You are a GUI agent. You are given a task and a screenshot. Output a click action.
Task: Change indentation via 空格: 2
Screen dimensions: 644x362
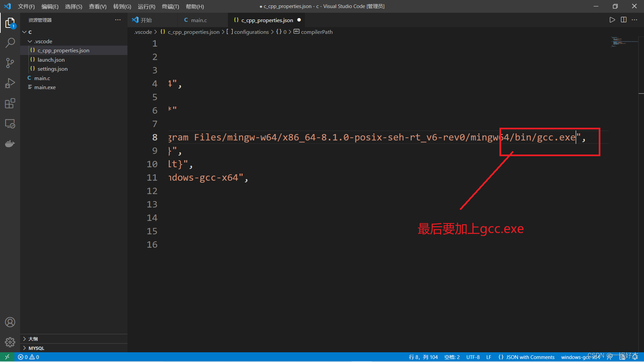(x=452, y=357)
